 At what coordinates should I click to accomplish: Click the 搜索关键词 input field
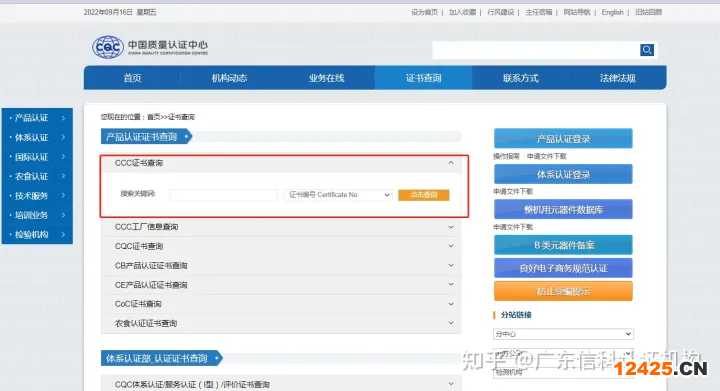tap(223, 195)
